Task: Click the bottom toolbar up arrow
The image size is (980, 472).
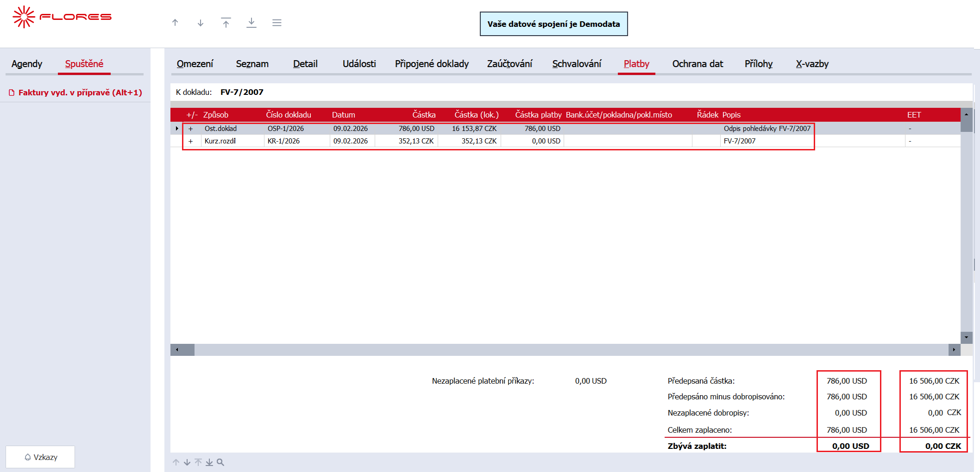Action: click(x=176, y=462)
